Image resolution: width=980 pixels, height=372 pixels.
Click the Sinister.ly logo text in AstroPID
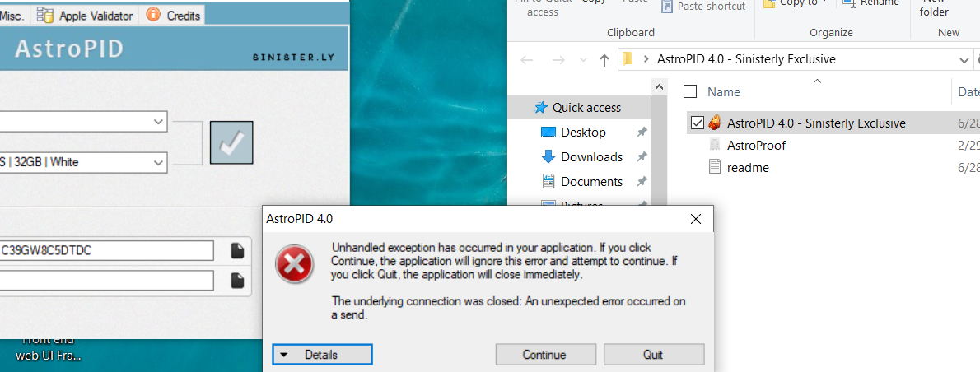point(293,57)
